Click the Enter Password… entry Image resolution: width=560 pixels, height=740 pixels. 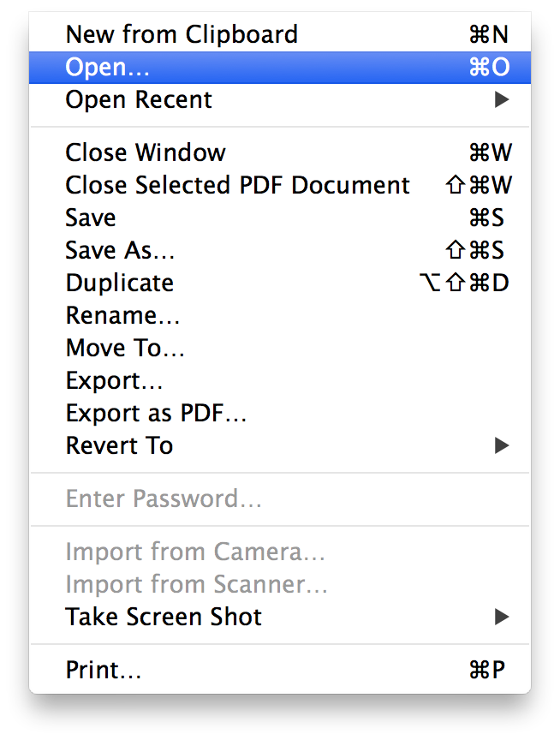tap(164, 498)
